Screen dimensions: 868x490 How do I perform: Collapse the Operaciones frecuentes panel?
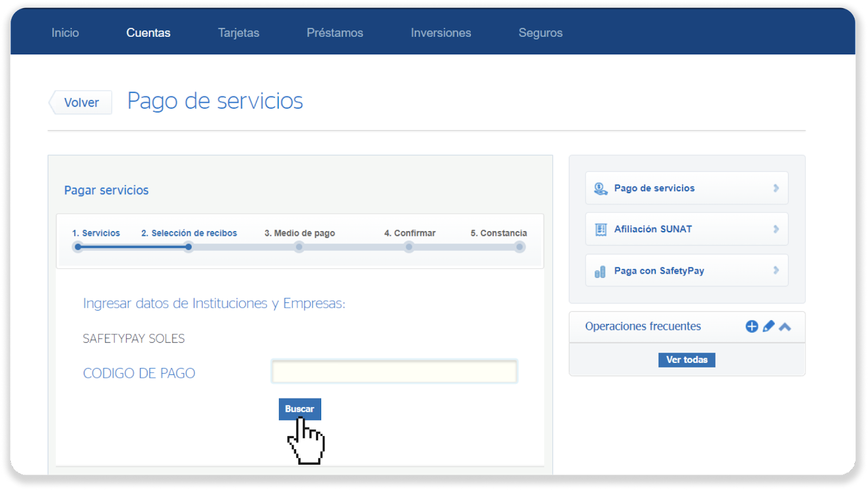tap(785, 327)
